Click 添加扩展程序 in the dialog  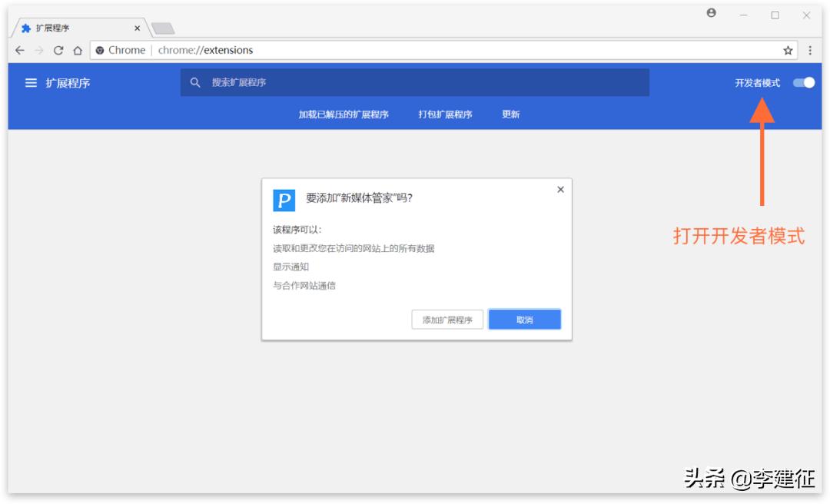[x=447, y=319]
